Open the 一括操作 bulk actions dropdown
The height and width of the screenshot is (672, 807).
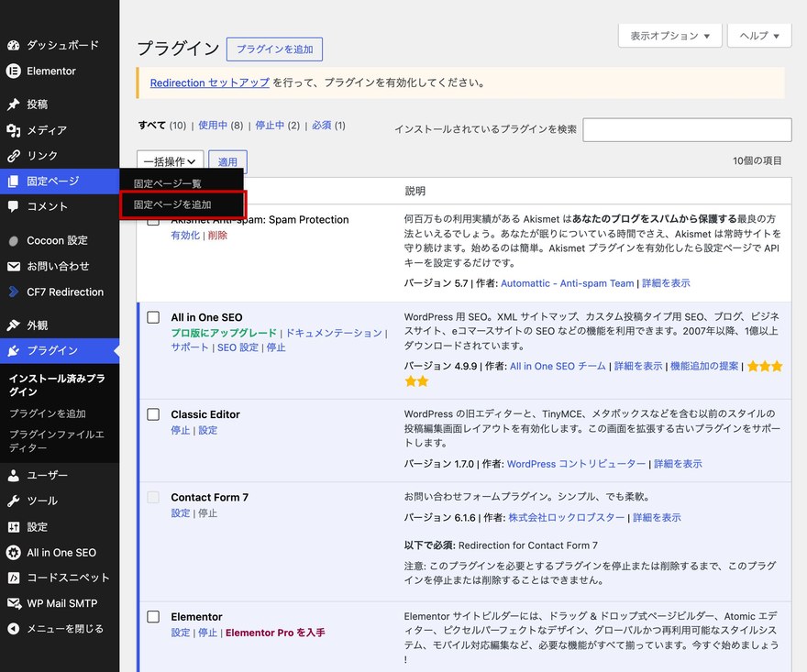pos(171,161)
